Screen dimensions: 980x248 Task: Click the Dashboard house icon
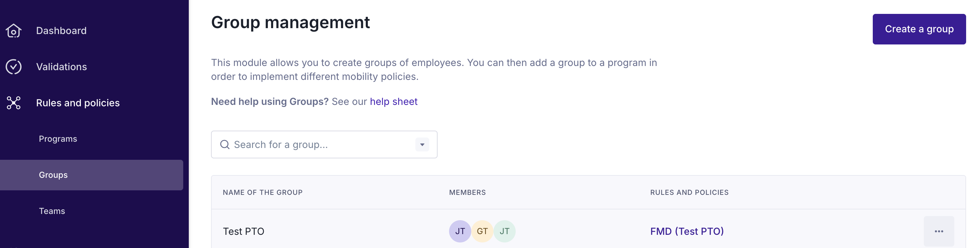pyautogui.click(x=14, y=31)
